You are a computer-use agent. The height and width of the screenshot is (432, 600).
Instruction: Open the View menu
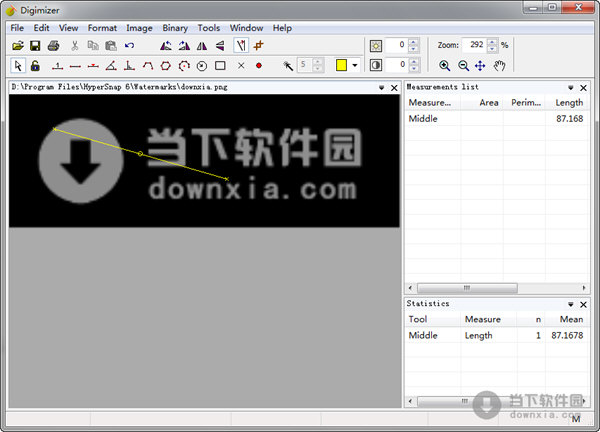[x=68, y=28]
